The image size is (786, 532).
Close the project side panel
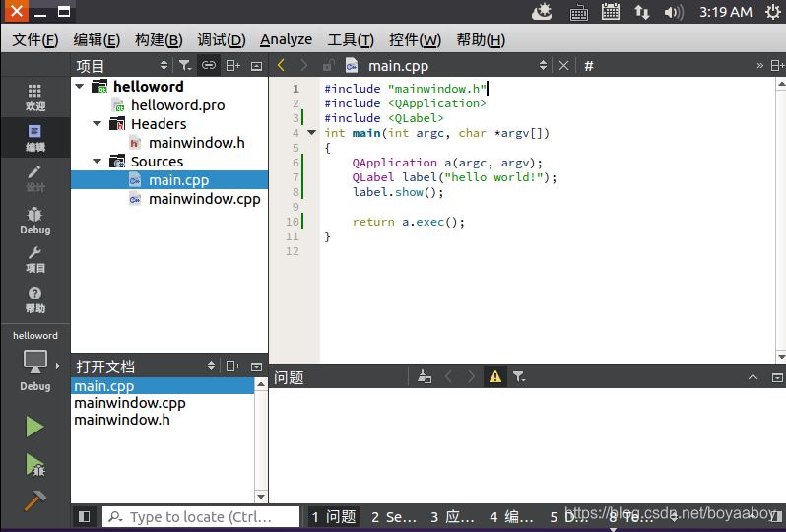pyautogui.click(x=257, y=66)
